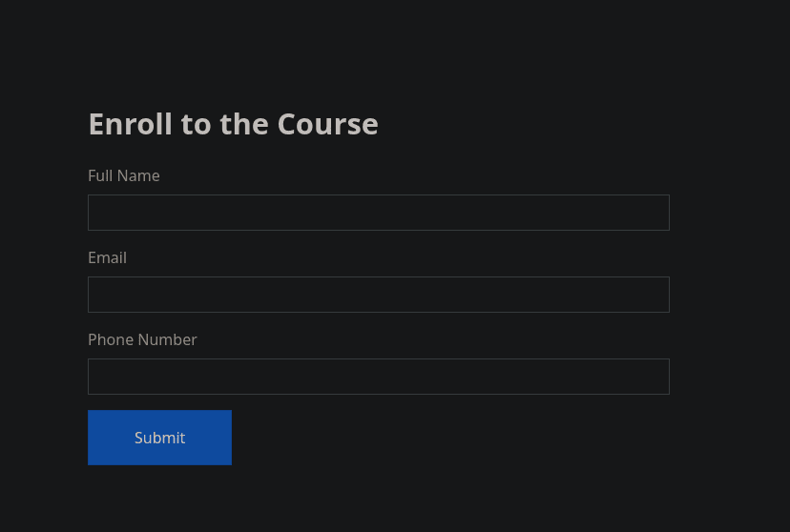Click the text box under Email
Viewport: 790px width, 532px height.
coord(378,295)
